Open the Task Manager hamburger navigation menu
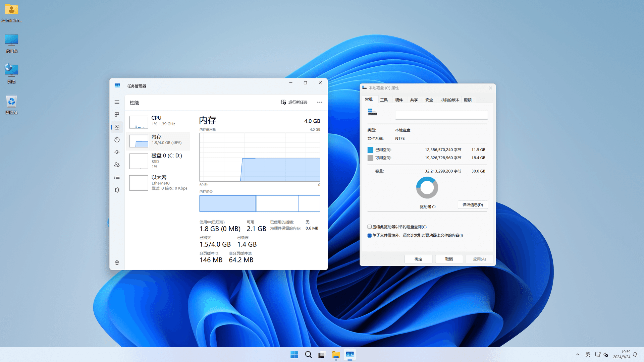Screen dimensions: 644x362 [x=117, y=102]
